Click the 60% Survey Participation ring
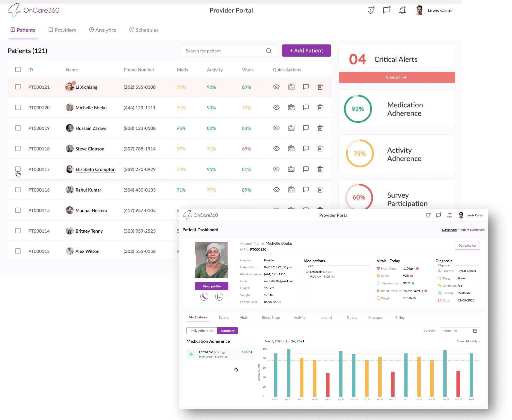This screenshot has height=420, width=512. [x=359, y=197]
